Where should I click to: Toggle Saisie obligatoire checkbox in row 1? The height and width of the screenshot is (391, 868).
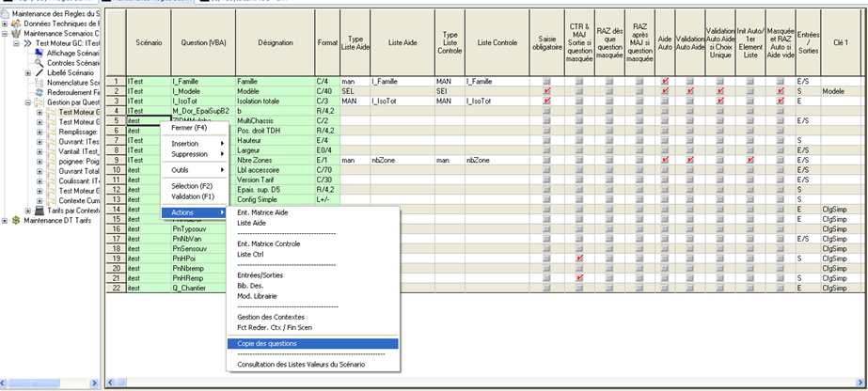[546, 82]
